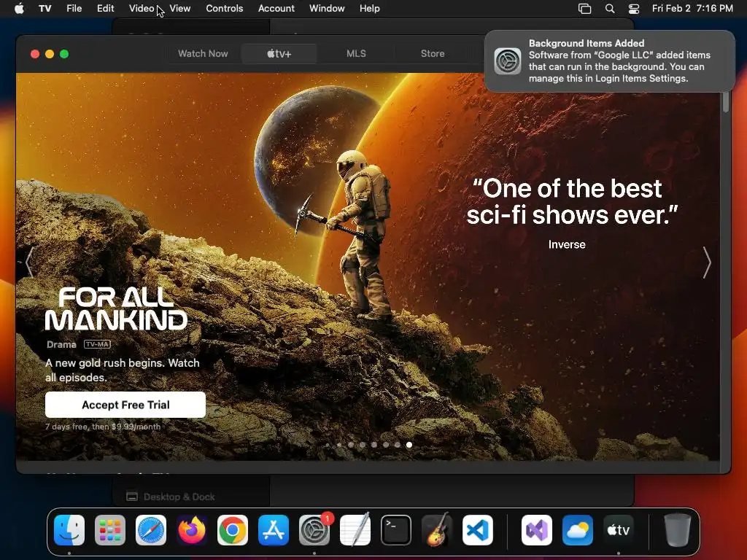
Task: Click the TV-MA rating badge
Action: (97, 344)
